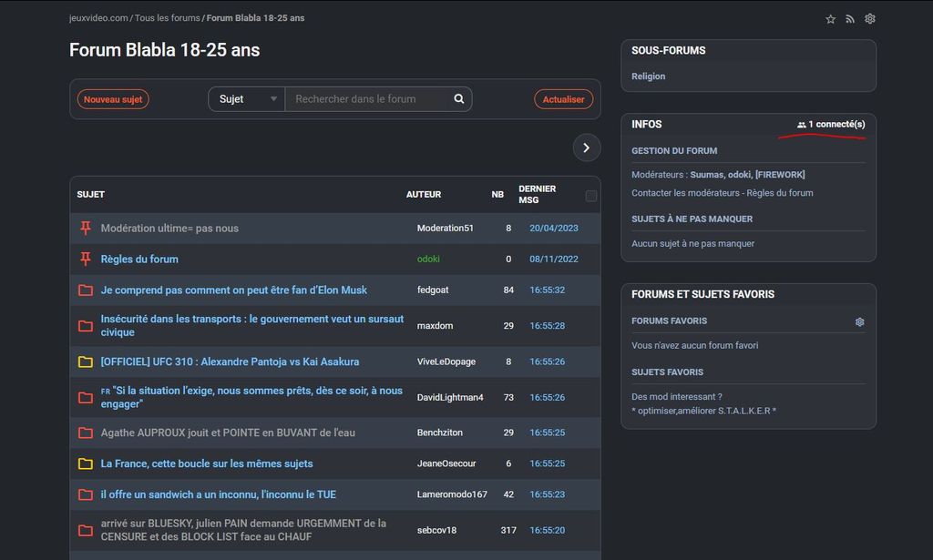Click the favorite star icon at top right

pyautogui.click(x=830, y=19)
